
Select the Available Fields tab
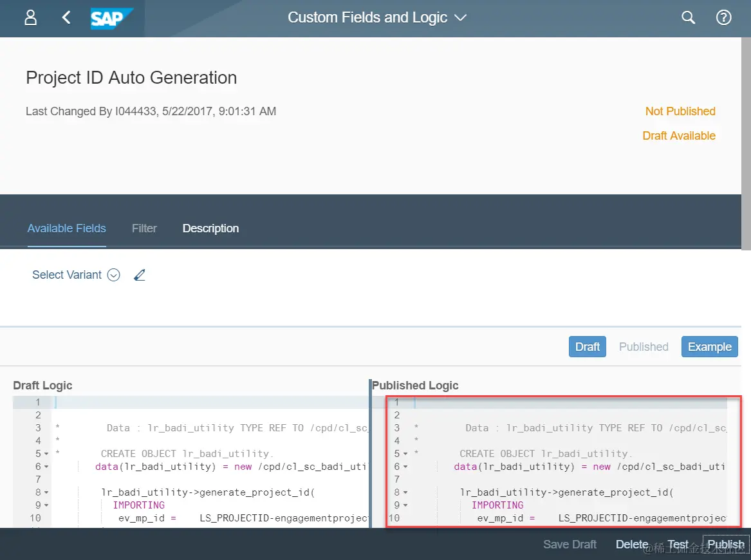66,228
